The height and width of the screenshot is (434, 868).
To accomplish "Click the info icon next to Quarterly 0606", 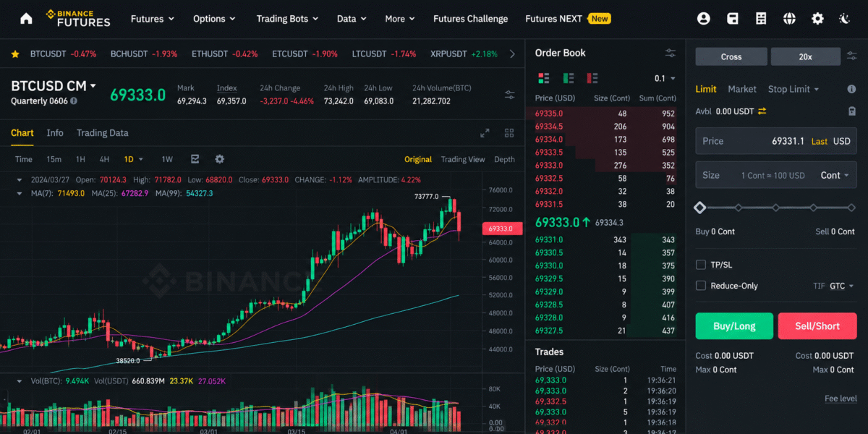I will (x=74, y=101).
